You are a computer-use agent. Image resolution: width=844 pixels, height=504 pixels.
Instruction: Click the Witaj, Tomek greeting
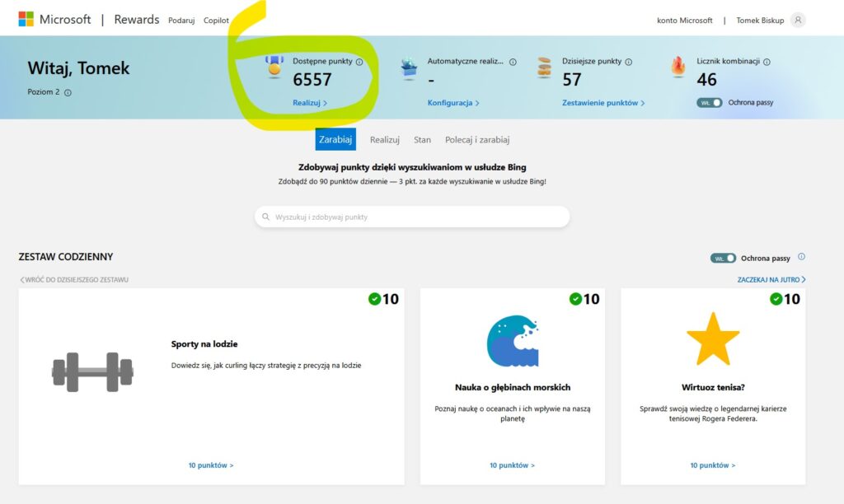point(78,68)
